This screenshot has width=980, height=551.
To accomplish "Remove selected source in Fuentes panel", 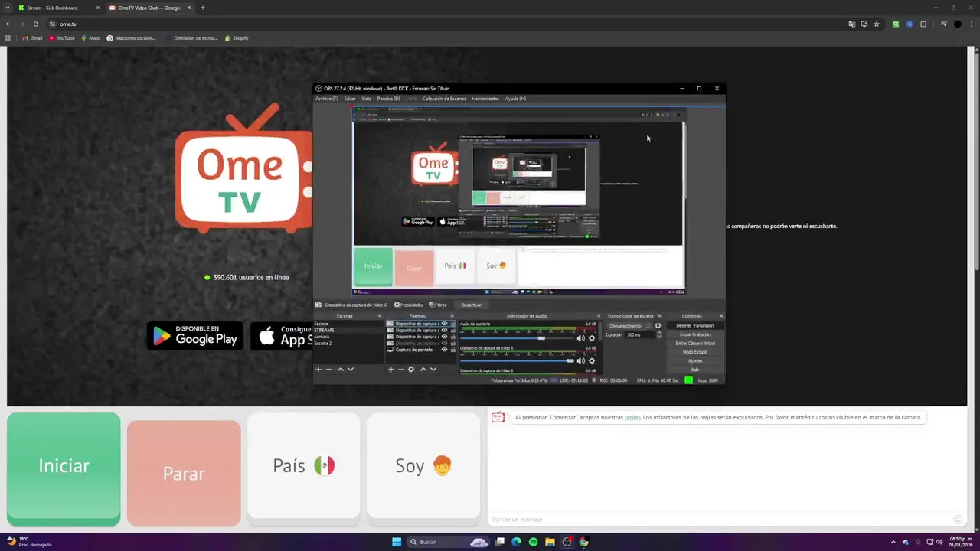I will coord(400,369).
